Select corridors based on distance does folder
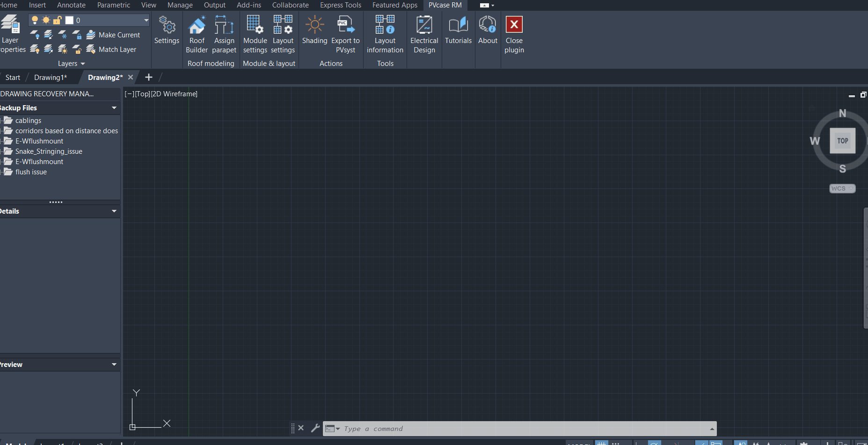This screenshot has height=445, width=868. [66, 131]
